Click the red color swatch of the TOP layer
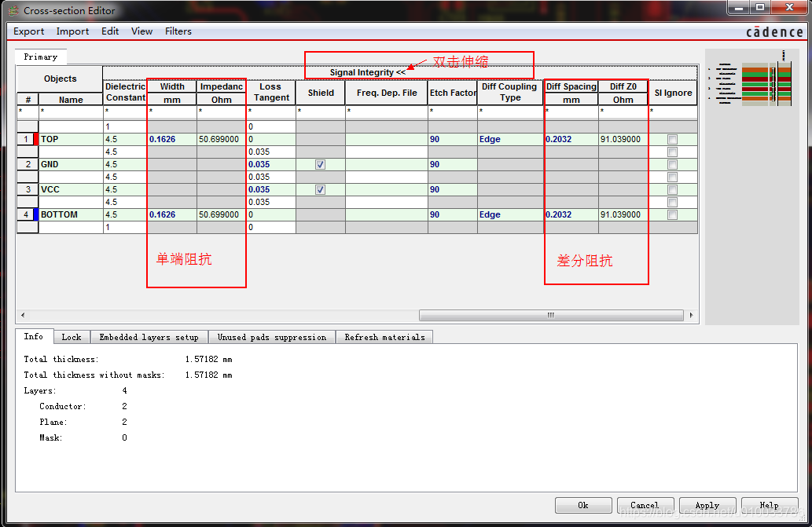812x527 pixels. 35,139
